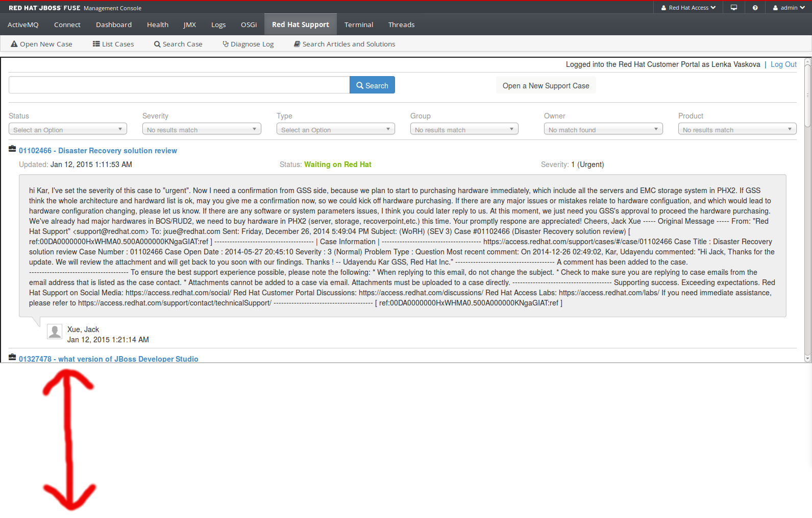Click briefcase icon beside case 01327478
The width and height of the screenshot is (812, 518).
coord(12,358)
